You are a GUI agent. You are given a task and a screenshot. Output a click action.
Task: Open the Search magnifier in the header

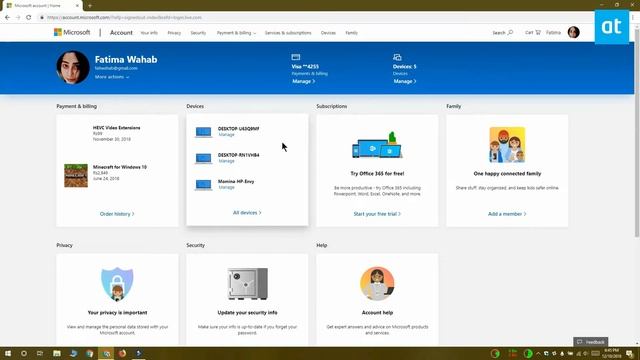click(510, 32)
